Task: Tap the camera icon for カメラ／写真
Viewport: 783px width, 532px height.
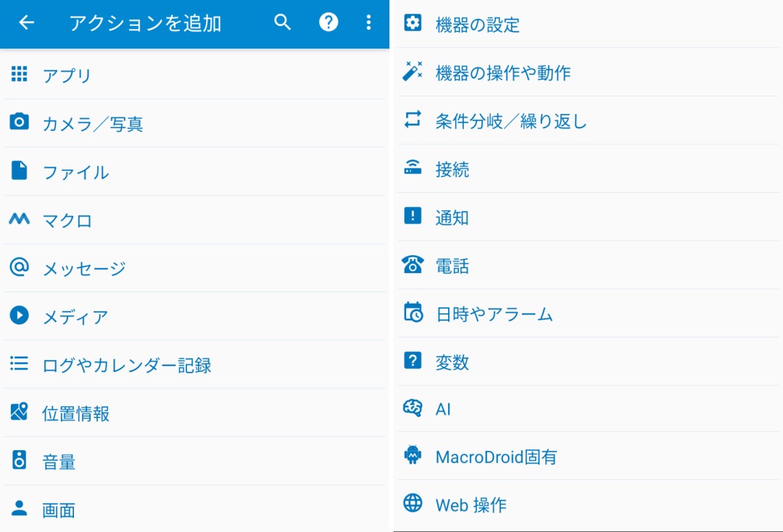Action: tap(20, 122)
